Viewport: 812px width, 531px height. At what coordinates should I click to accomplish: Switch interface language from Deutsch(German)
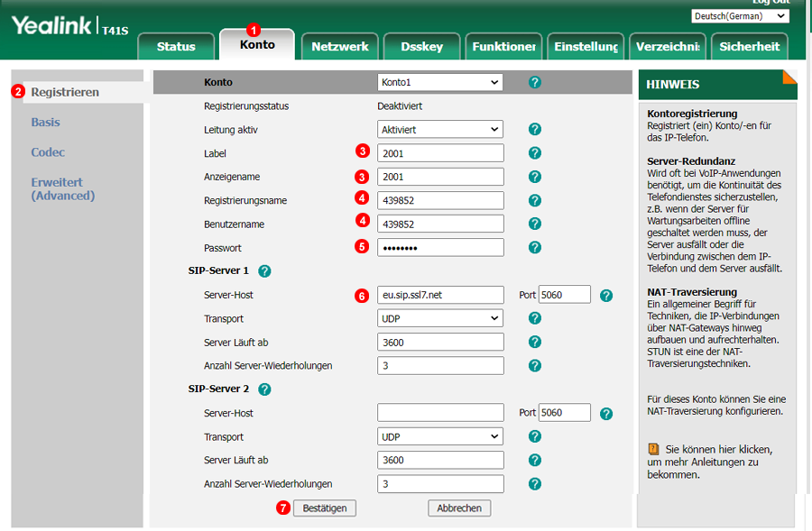coord(740,15)
